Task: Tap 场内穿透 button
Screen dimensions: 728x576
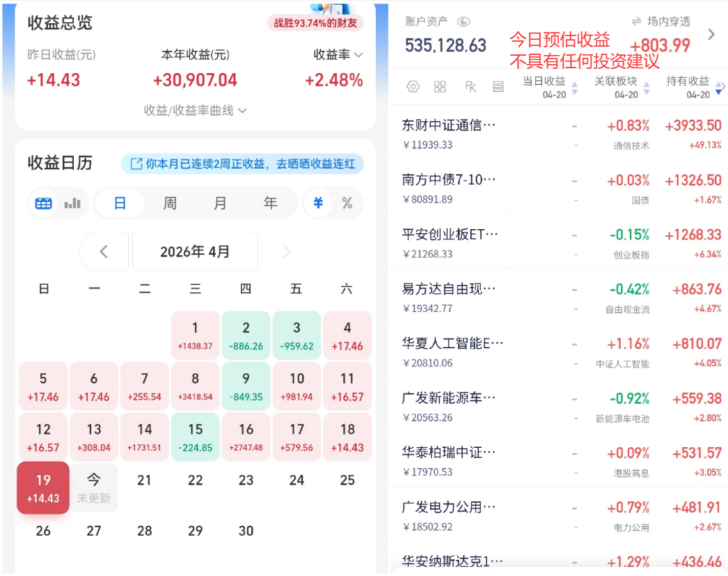Action: pos(661,22)
